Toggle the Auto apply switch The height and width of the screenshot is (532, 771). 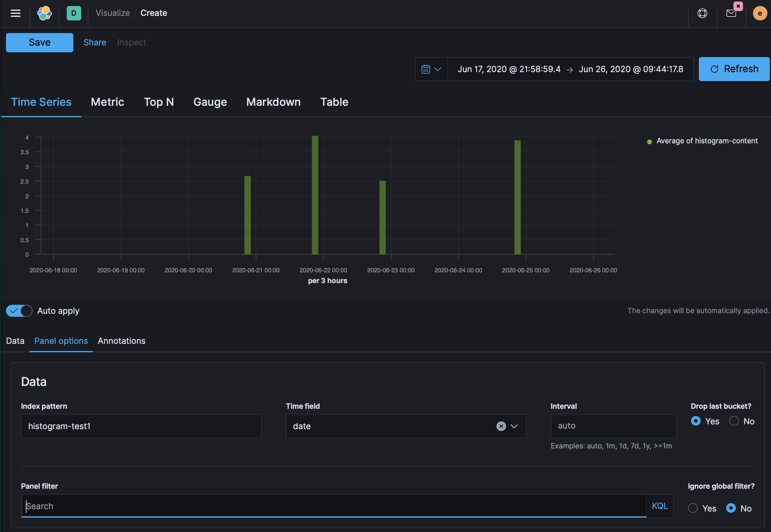point(19,311)
